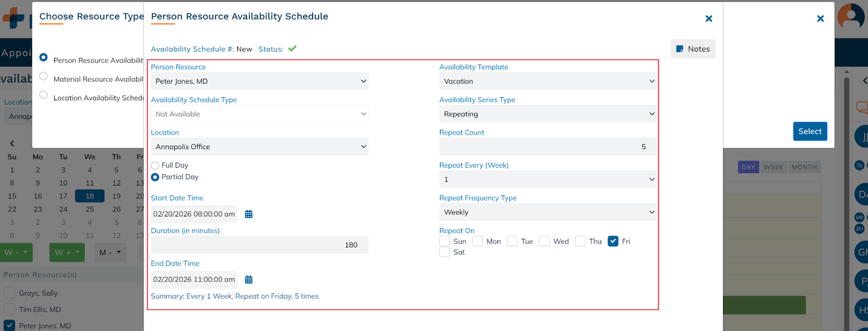Uncheck the Fri repeat-on checkbox
Image resolution: width=868 pixels, height=331 pixels.
point(613,241)
